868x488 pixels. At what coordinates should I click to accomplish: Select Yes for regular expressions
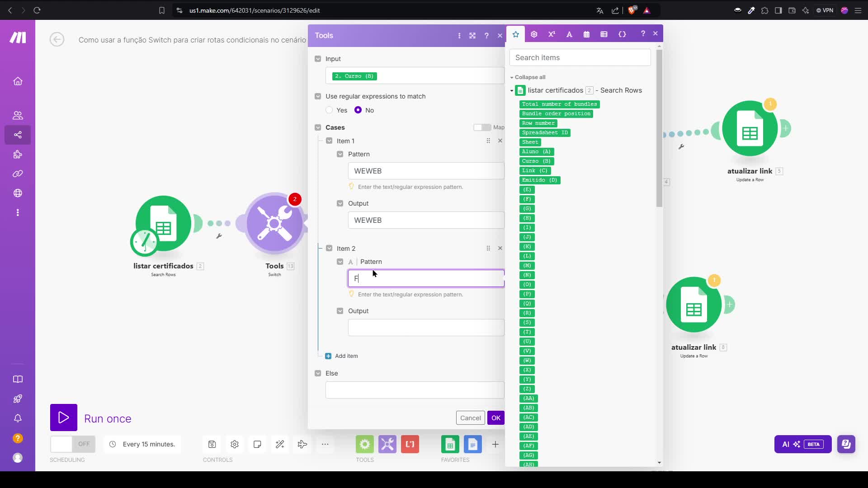[x=330, y=110]
